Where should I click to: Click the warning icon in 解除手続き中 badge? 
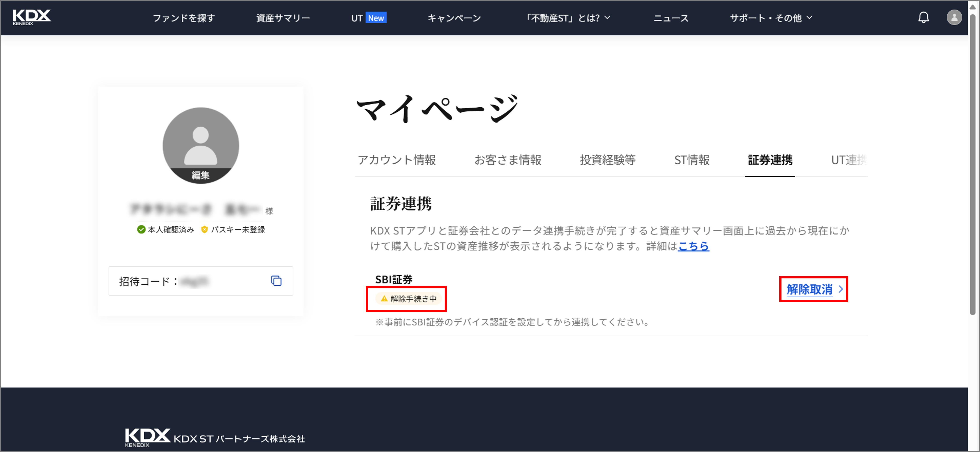[384, 298]
